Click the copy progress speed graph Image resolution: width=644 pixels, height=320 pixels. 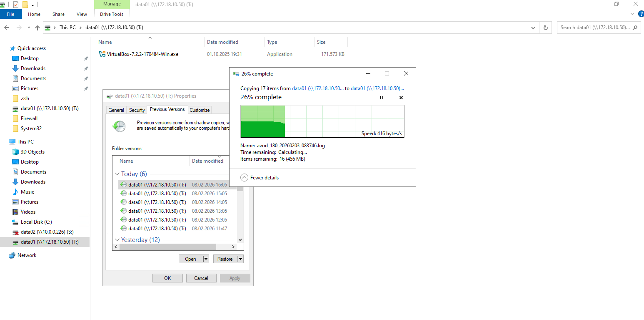(x=322, y=121)
